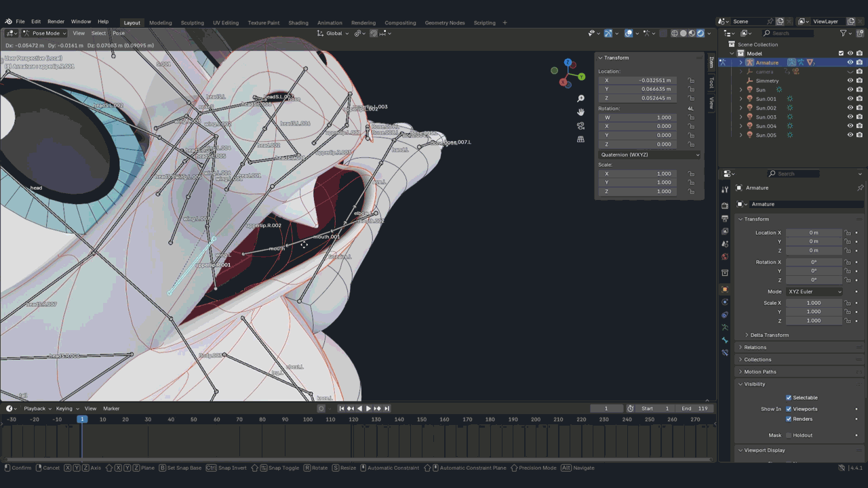Toggle auto keying record button

pos(321,409)
